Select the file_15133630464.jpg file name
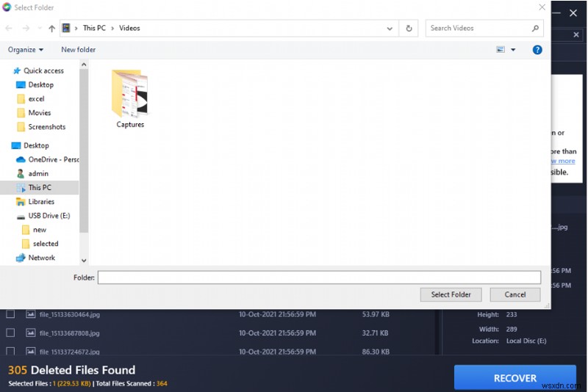 point(70,314)
